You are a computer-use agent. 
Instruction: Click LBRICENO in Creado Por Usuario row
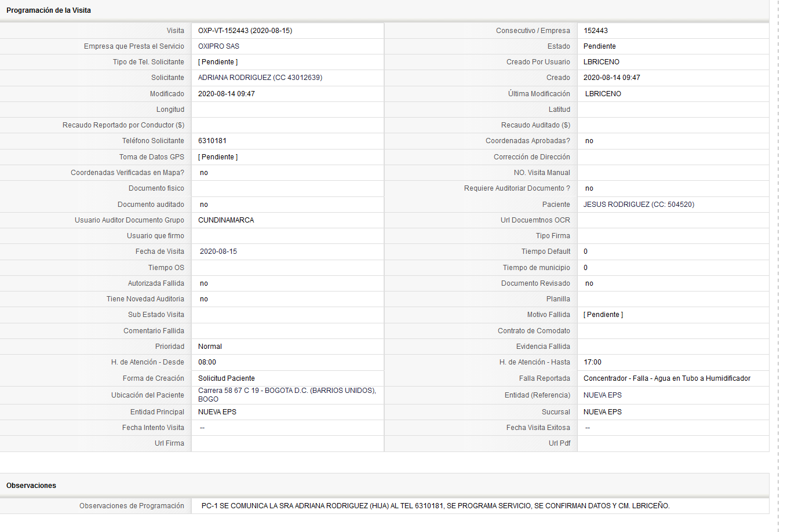click(602, 62)
